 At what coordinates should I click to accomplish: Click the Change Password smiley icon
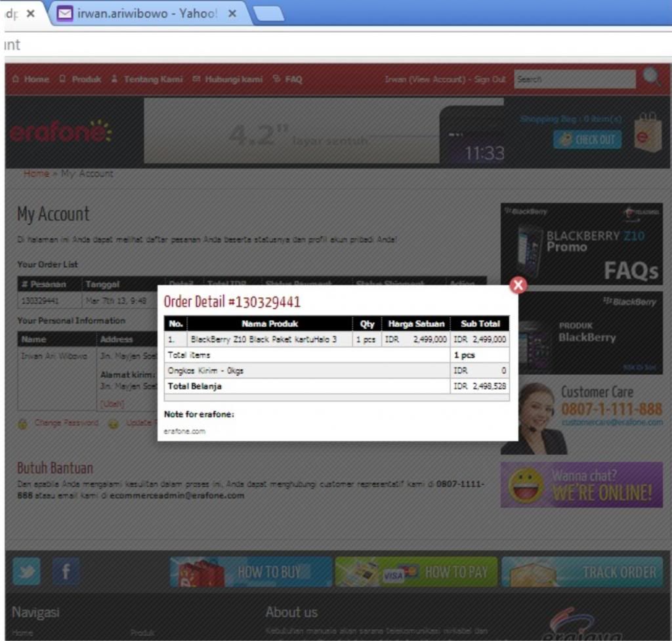coord(22,424)
